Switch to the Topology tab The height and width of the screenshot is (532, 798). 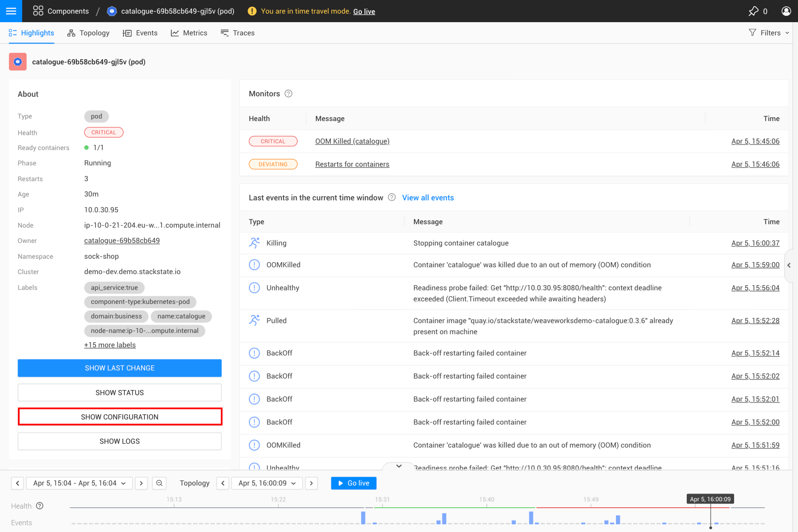click(x=88, y=33)
